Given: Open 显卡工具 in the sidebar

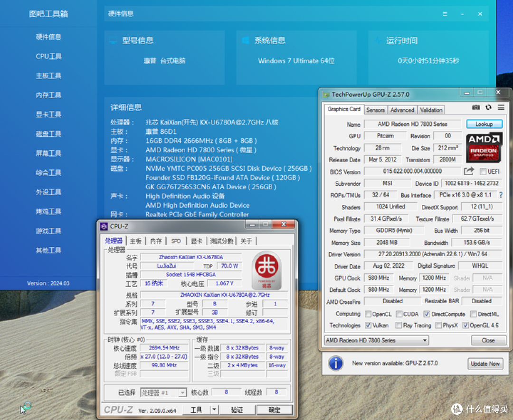Looking at the screenshot, I should (x=48, y=114).
